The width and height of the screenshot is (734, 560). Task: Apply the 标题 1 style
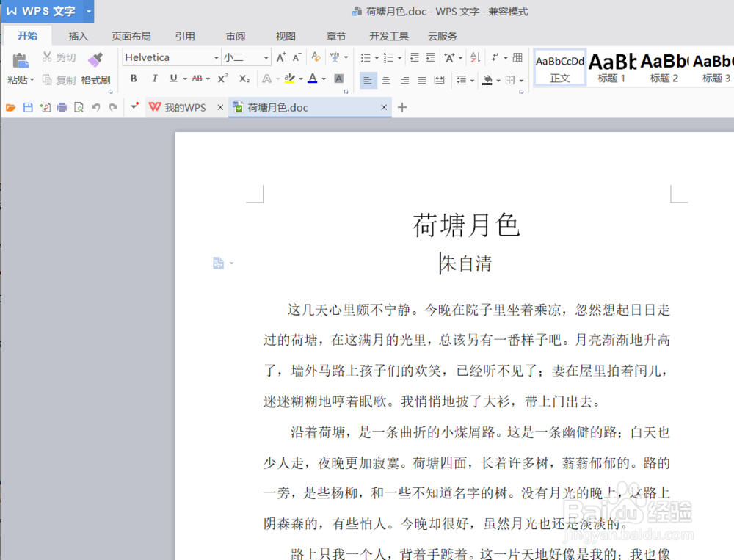[x=612, y=68]
